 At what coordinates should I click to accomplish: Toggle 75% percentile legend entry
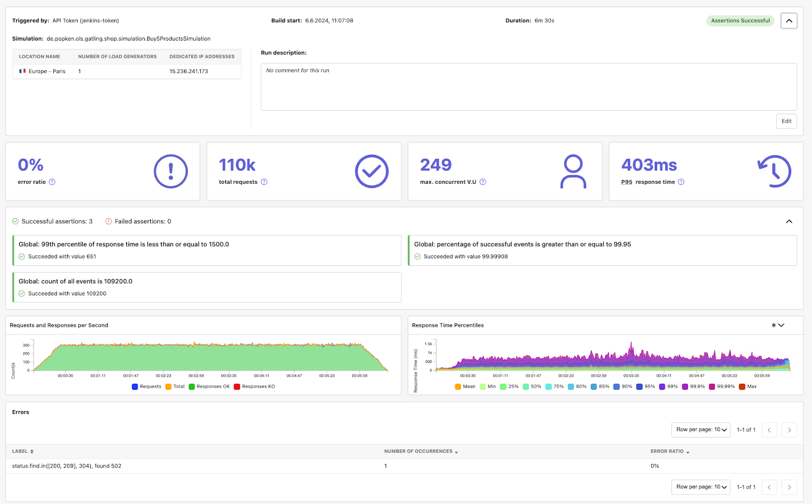click(x=555, y=387)
